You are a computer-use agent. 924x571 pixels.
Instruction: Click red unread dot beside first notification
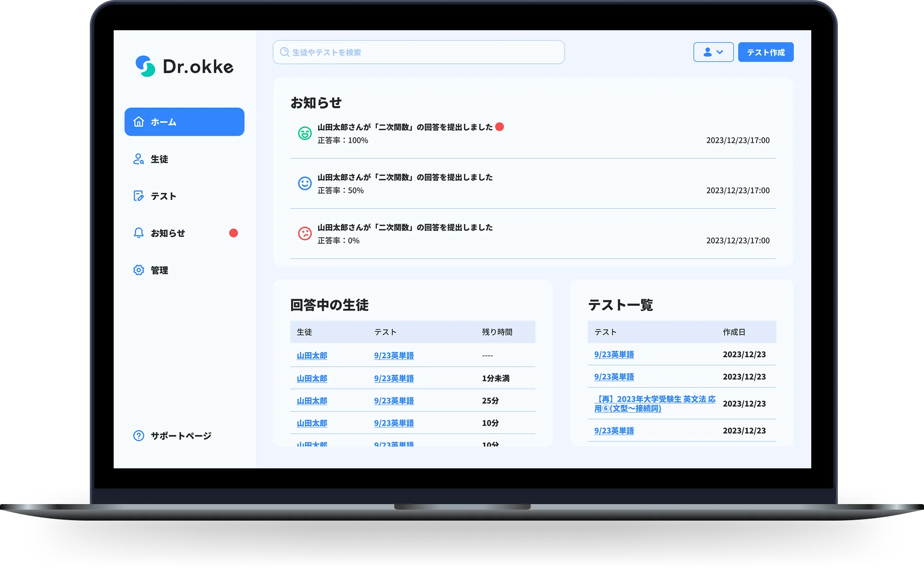pos(500,127)
